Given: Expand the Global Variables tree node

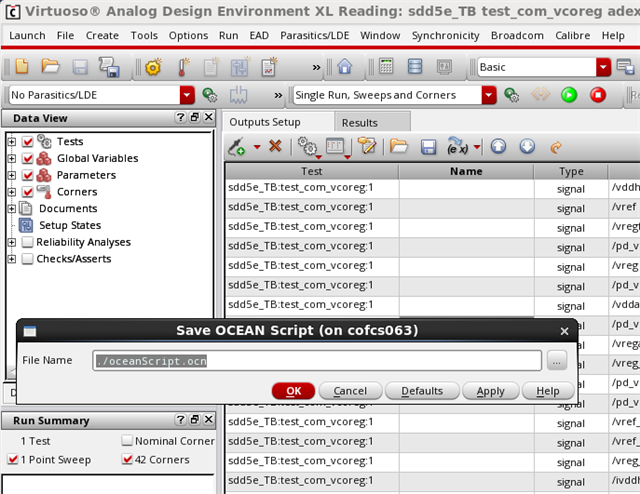Looking at the screenshot, I should tap(12, 158).
